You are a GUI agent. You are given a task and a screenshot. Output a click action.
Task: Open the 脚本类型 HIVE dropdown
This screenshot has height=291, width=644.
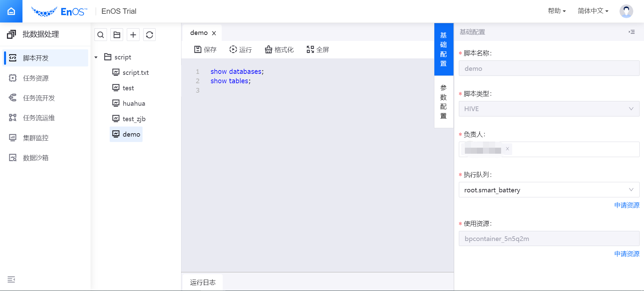549,109
